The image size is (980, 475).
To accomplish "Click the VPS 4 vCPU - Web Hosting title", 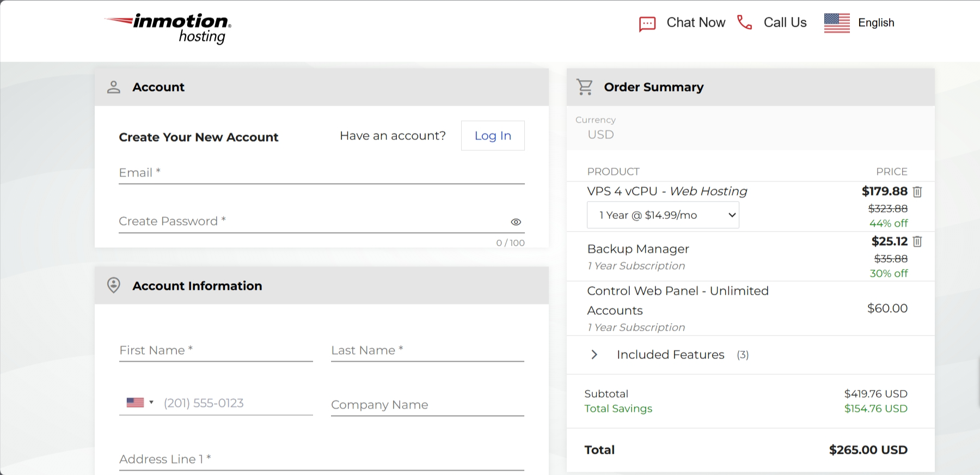I will pos(667,191).
